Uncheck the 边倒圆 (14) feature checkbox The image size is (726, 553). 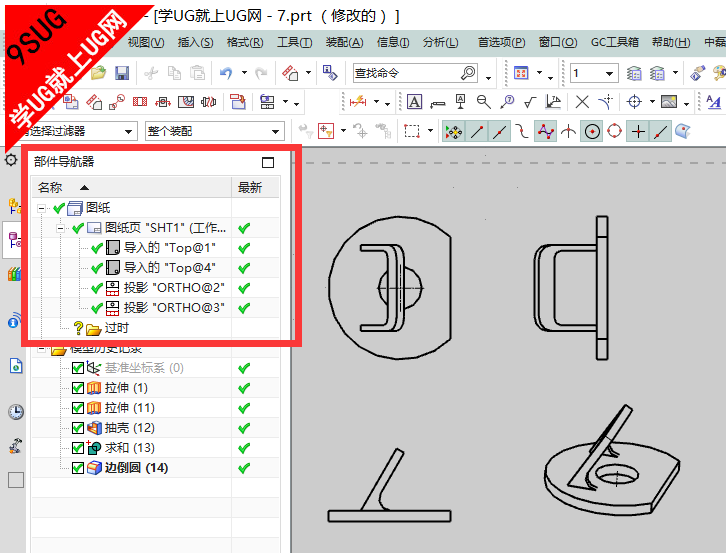tap(78, 468)
